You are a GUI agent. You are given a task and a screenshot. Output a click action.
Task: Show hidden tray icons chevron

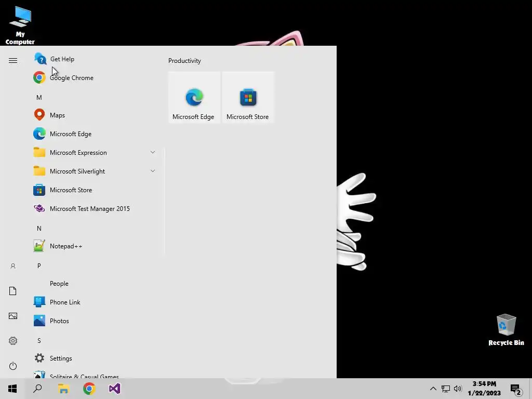433,389
